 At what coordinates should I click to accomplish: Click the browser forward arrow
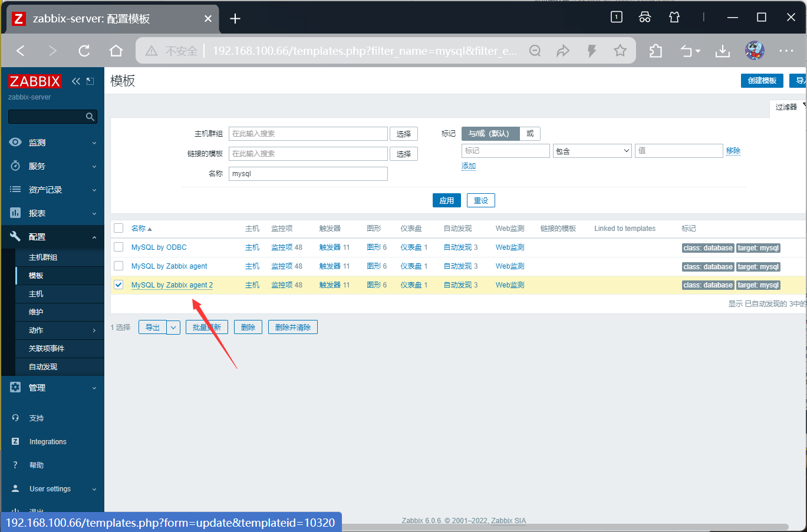(x=52, y=51)
